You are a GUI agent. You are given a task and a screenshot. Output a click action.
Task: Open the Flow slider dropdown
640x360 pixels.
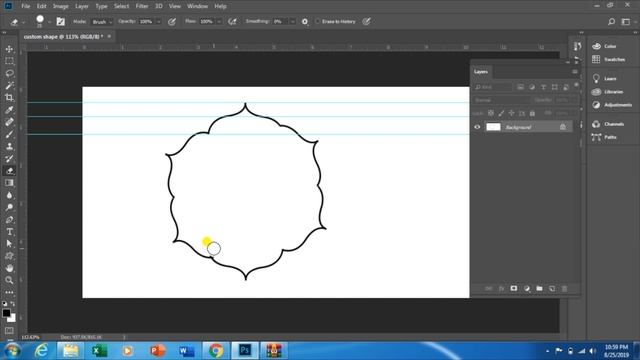click(219, 22)
